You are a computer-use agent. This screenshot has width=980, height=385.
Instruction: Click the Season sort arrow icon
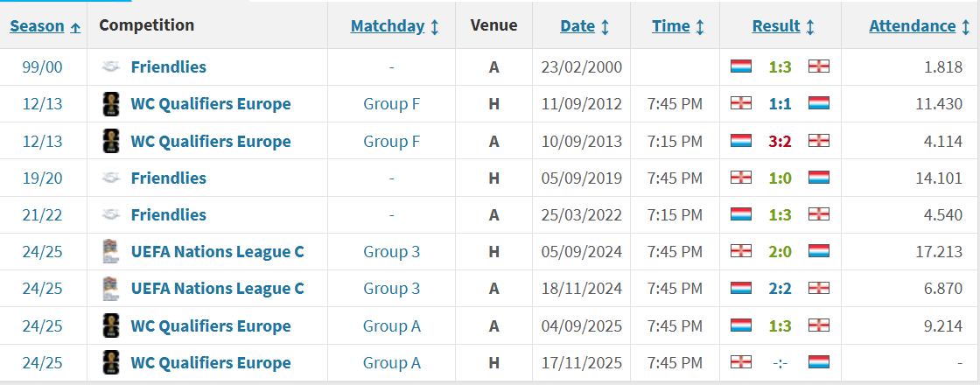click(75, 27)
